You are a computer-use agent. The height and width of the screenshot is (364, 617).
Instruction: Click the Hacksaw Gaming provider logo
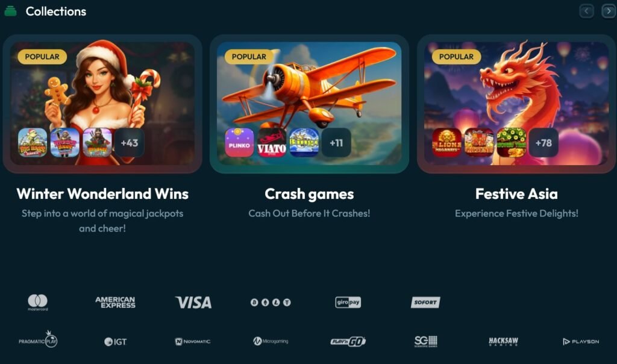[x=503, y=341]
